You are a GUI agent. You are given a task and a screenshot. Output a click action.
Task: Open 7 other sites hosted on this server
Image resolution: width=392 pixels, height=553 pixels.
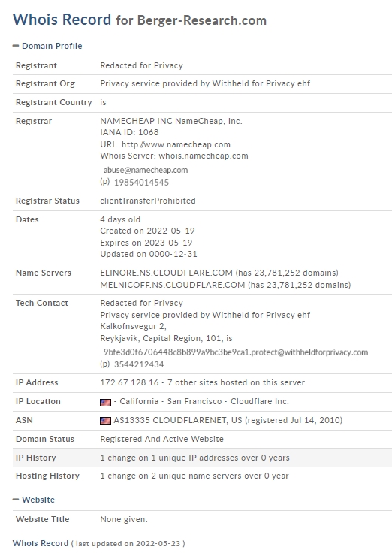(236, 382)
